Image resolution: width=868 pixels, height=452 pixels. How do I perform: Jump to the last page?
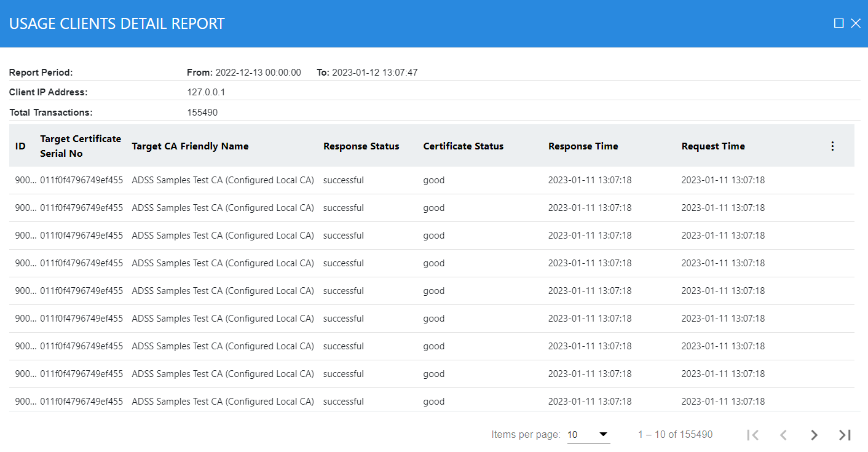(845, 435)
